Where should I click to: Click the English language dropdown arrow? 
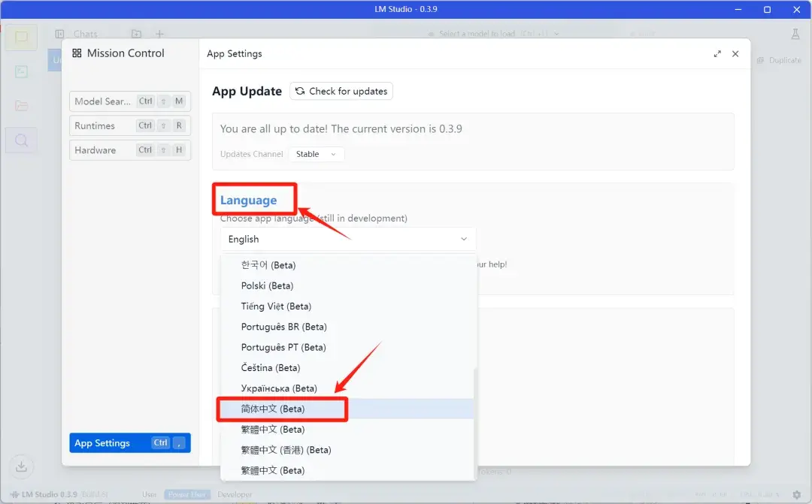[464, 239]
